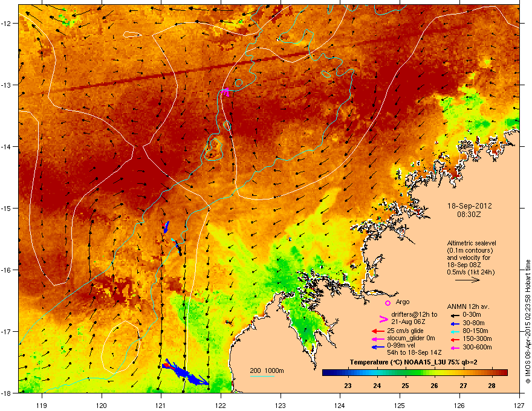
Task: Click the '300-600m' depth label
Action: 477,347
